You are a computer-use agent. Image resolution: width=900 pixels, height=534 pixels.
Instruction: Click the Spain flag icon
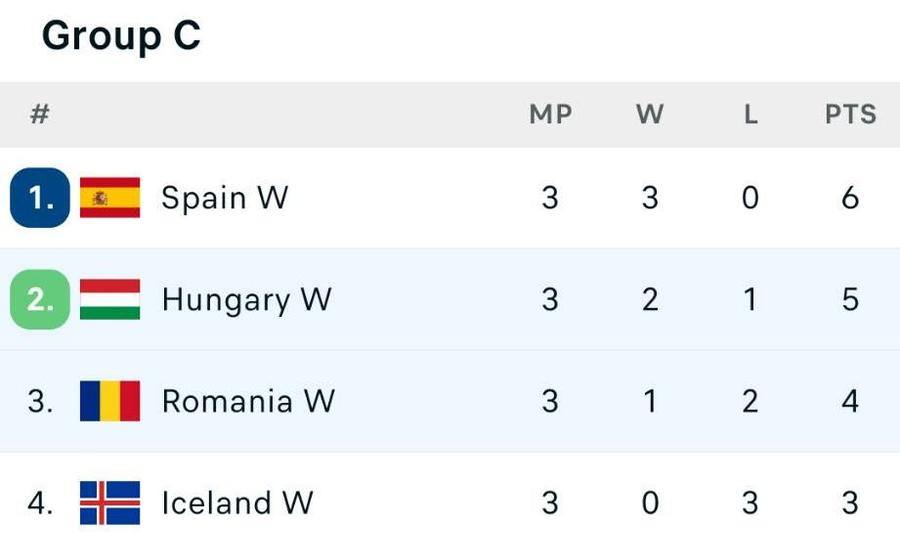click(110, 198)
